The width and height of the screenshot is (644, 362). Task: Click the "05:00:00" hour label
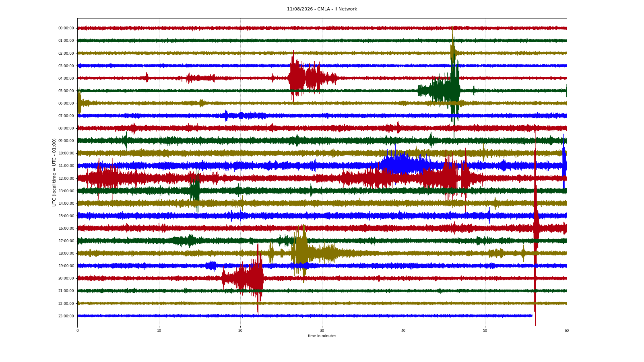(66, 90)
